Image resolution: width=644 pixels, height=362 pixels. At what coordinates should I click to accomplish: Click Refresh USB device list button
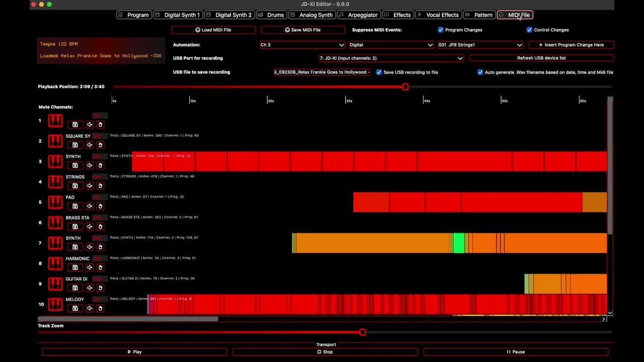click(541, 58)
